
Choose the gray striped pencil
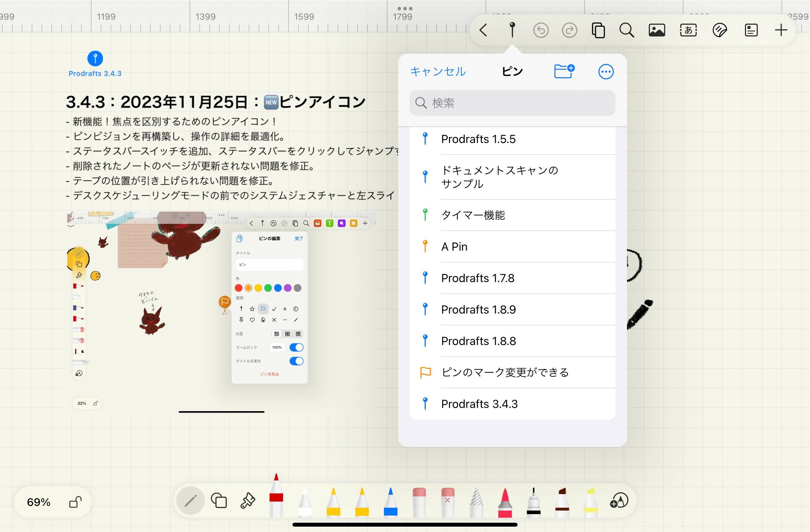(x=476, y=502)
